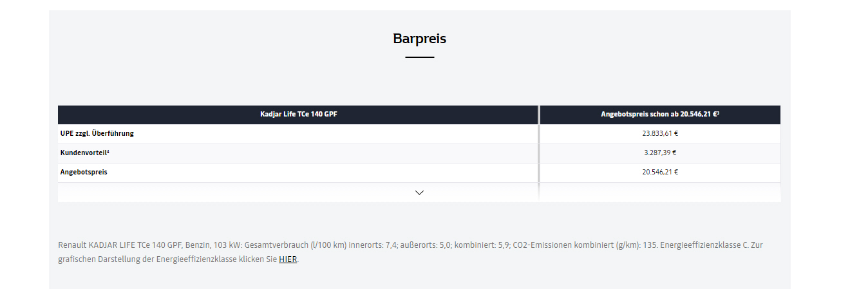Select the Angebotspreis row label
This screenshot has height=289, width=868.
click(84, 172)
